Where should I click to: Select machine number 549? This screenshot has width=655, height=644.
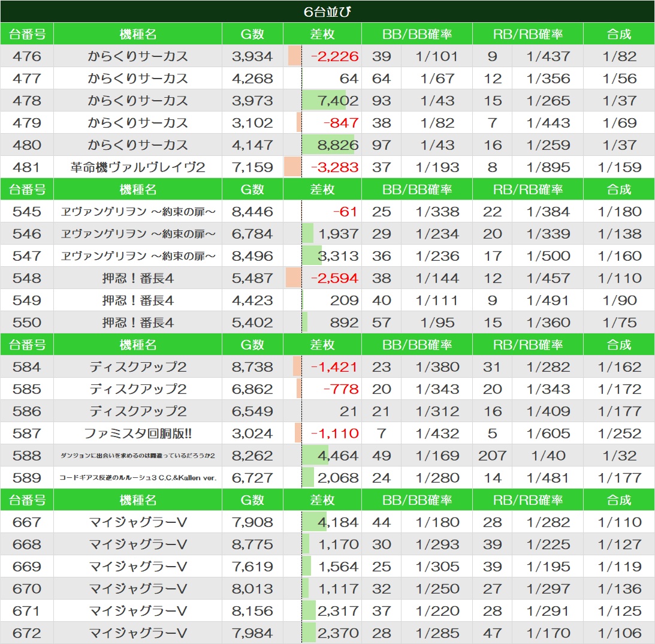click(x=27, y=300)
